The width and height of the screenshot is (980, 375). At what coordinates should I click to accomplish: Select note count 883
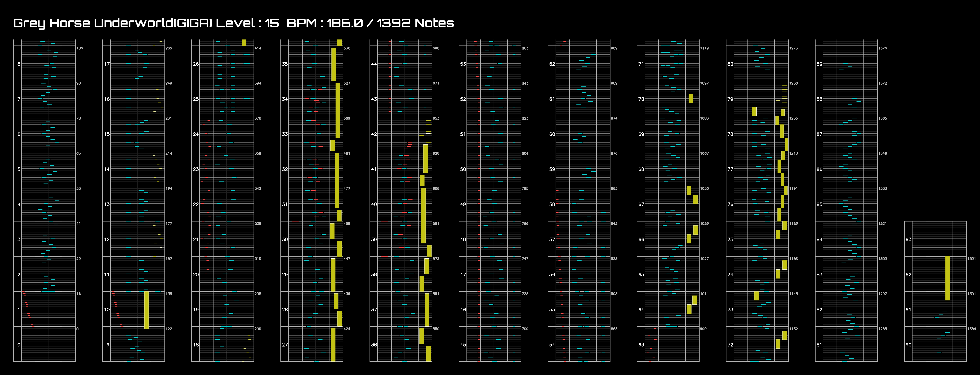coord(614,329)
